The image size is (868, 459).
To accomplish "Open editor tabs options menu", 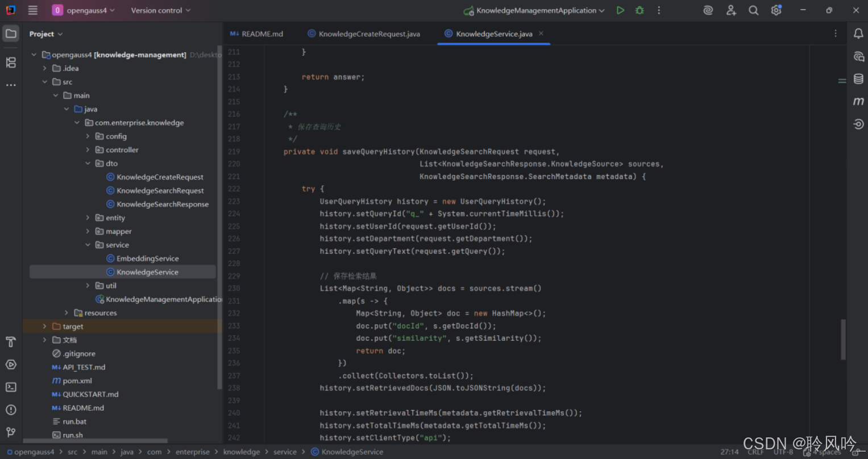I will [x=836, y=34].
